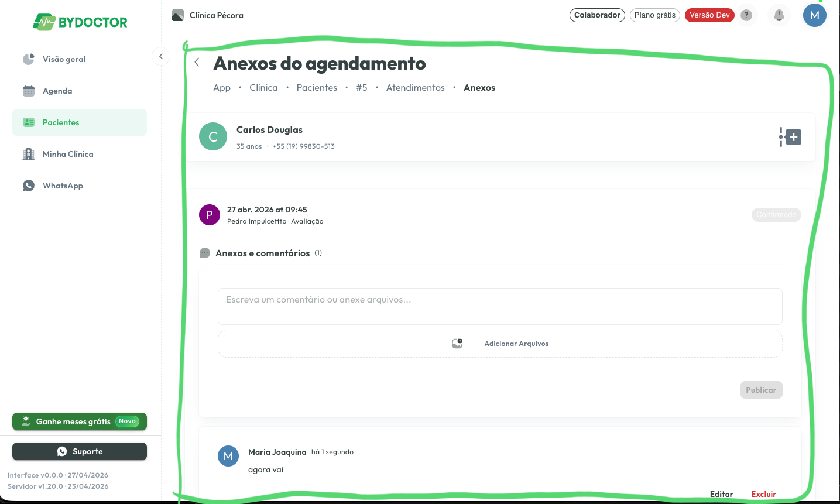Click the WhatsApp logo icon in sidebar

[x=29, y=186]
